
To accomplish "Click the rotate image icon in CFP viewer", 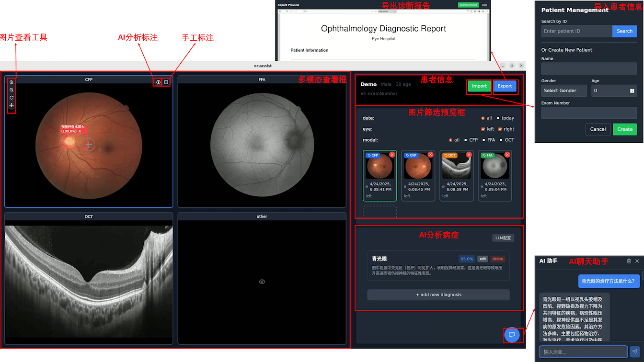I will (x=11, y=98).
